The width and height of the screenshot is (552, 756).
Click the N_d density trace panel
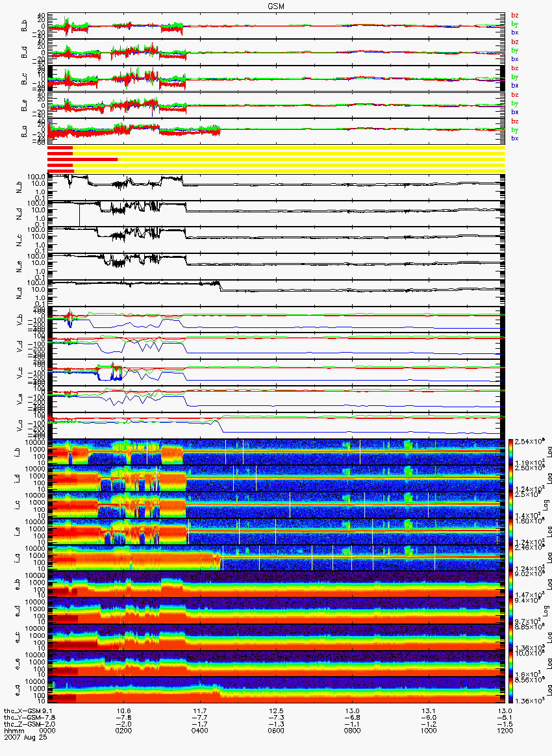click(276, 213)
